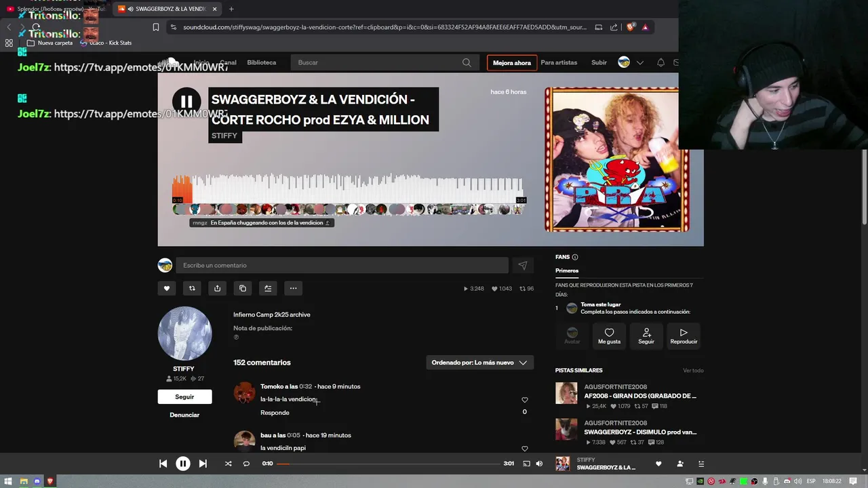Mute the volume speaker icon
Screen dimensions: 868x488
tap(539, 464)
